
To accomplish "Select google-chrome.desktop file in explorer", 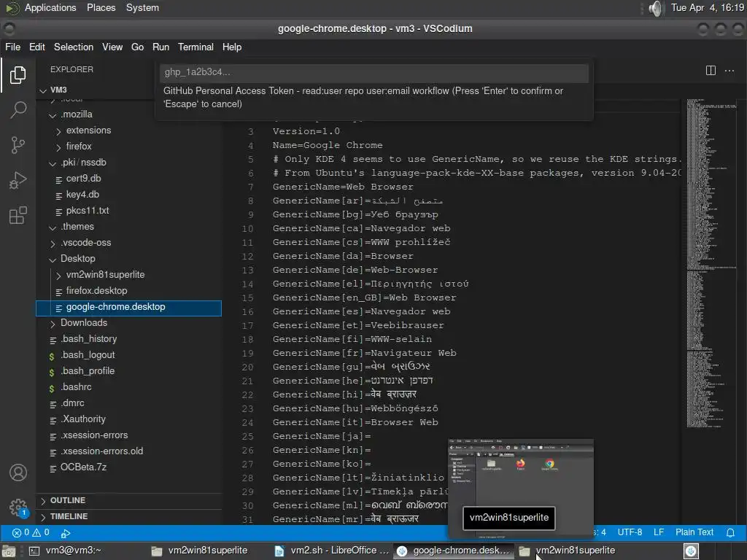I will tap(128, 308).
